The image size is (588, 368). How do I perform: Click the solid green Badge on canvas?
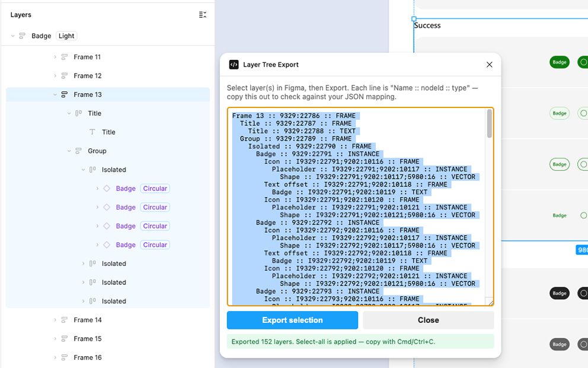click(560, 62)
